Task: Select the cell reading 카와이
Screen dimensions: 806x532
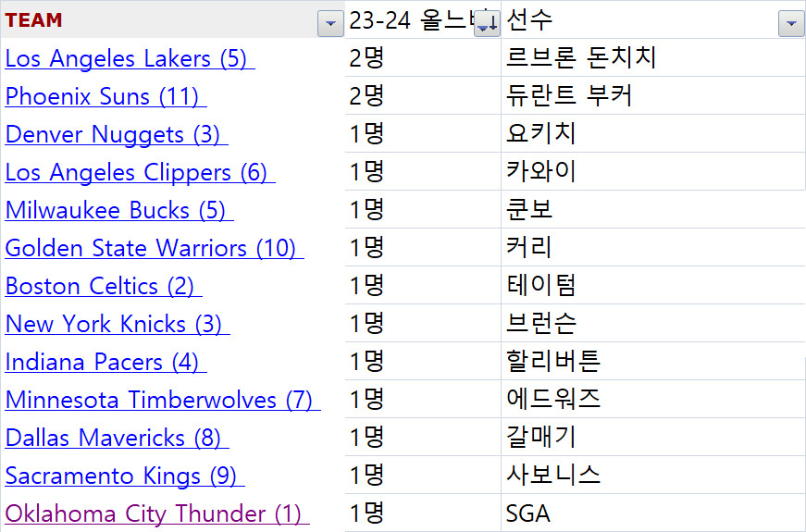Action: click(x=652, y=172)
